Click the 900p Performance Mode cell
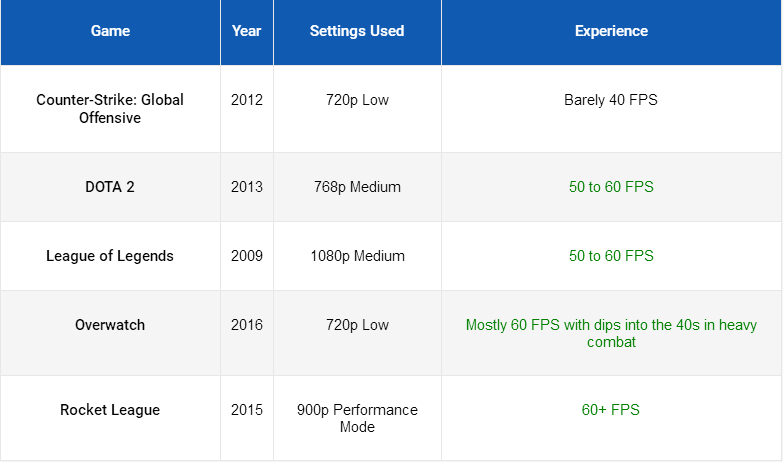 (x=357, y=418)
